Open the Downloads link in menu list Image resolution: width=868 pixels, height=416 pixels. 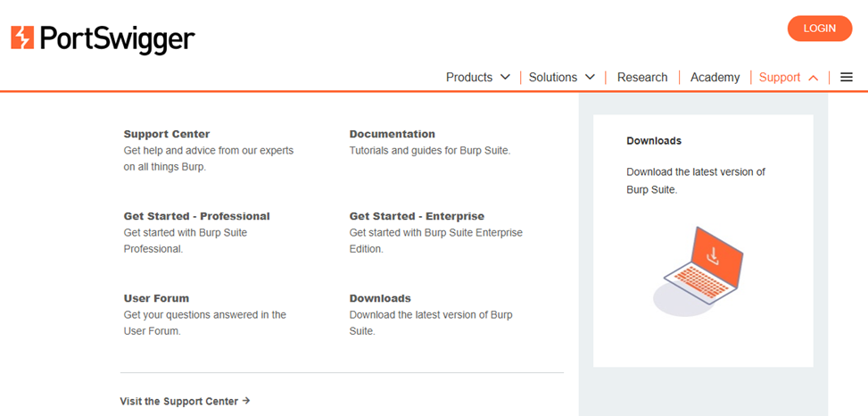pos(380,298)
